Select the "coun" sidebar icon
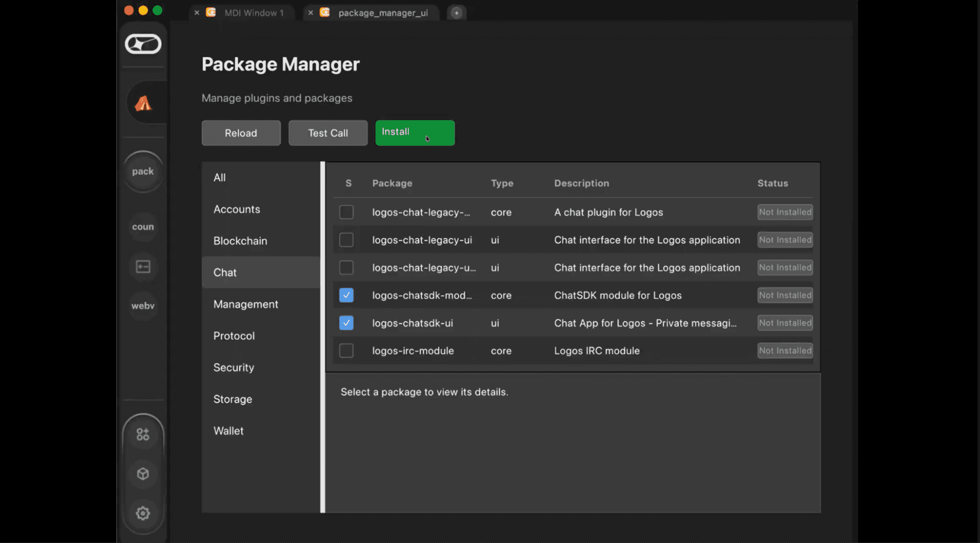 pos(143,227)
